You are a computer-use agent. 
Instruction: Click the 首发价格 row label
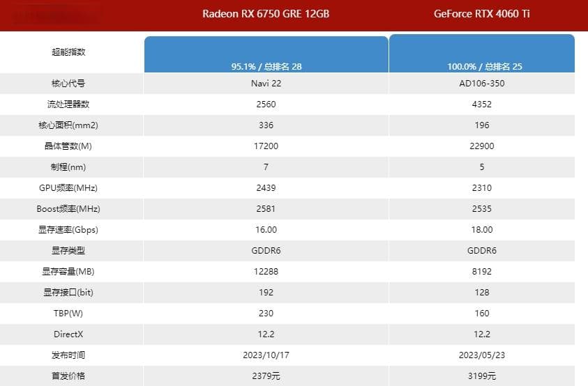(x=68, y=376)
